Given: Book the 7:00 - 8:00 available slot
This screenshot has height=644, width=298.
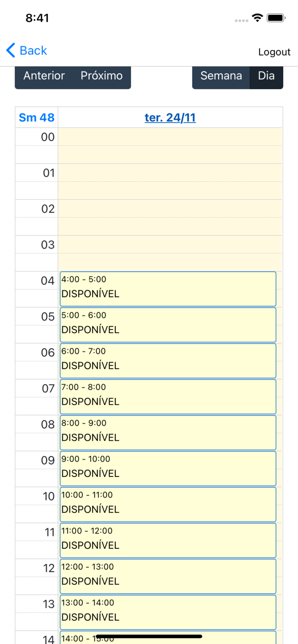Looking at the screenshot, I should click(168, 397).
